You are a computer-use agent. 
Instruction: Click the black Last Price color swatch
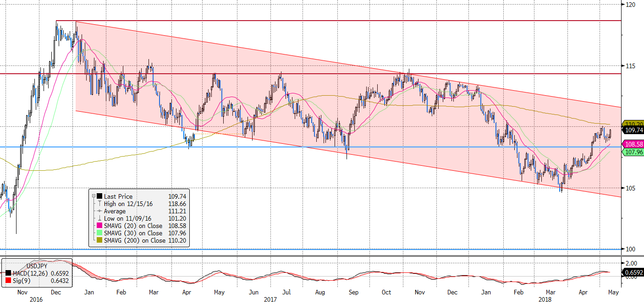[99, 196]
